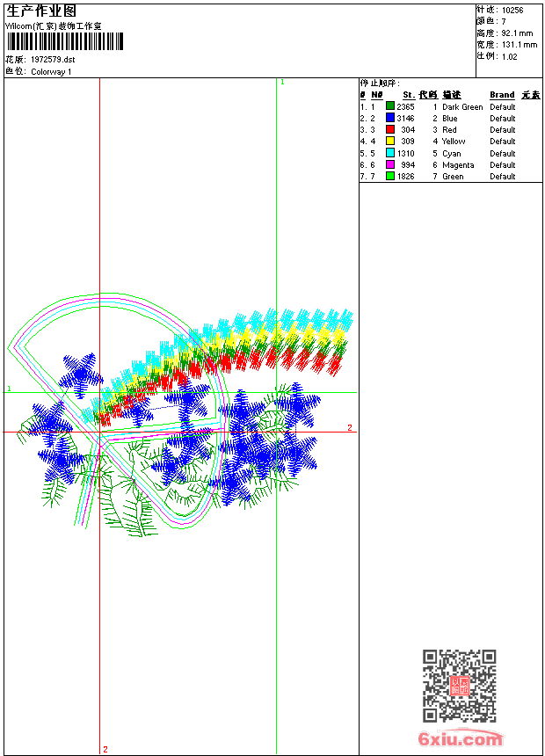Pick the Red thread swatch
Image resolution: width=545 pixels, height=756 pixels.
(x=390, y=129)
